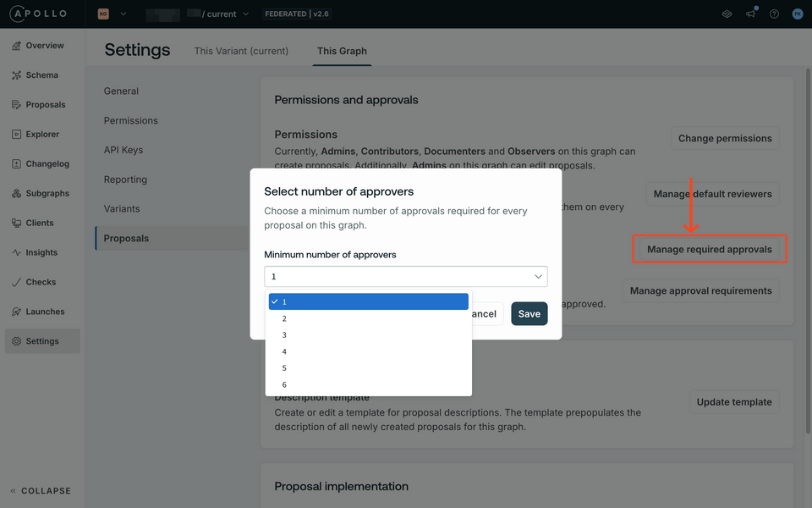Screen dimensions: 812x508
Task: Open General settings section
Action: point(121,91)
